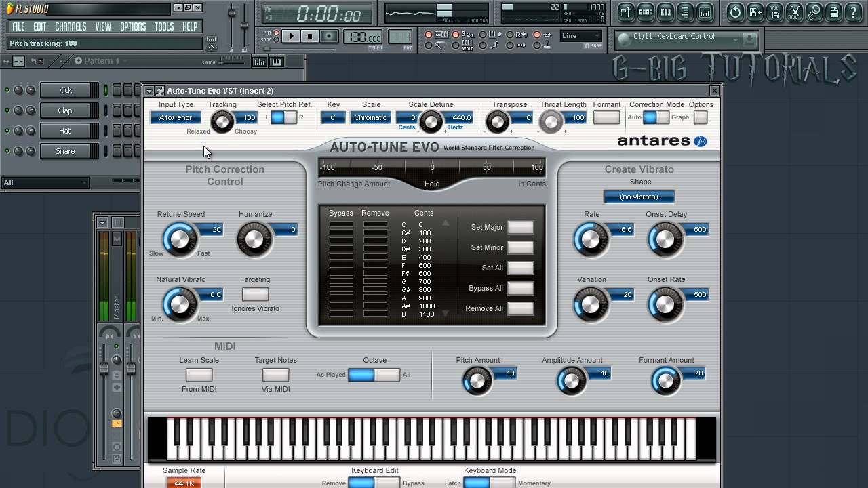Toggle typing keyboard to piano icon
Viewport: 868px width, 488px height.
[441, 35]
